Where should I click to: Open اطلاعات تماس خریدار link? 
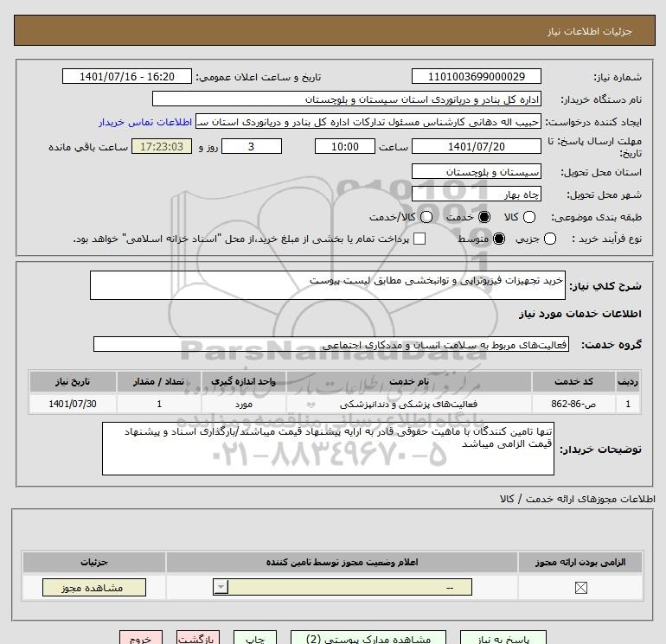point(145,122)
